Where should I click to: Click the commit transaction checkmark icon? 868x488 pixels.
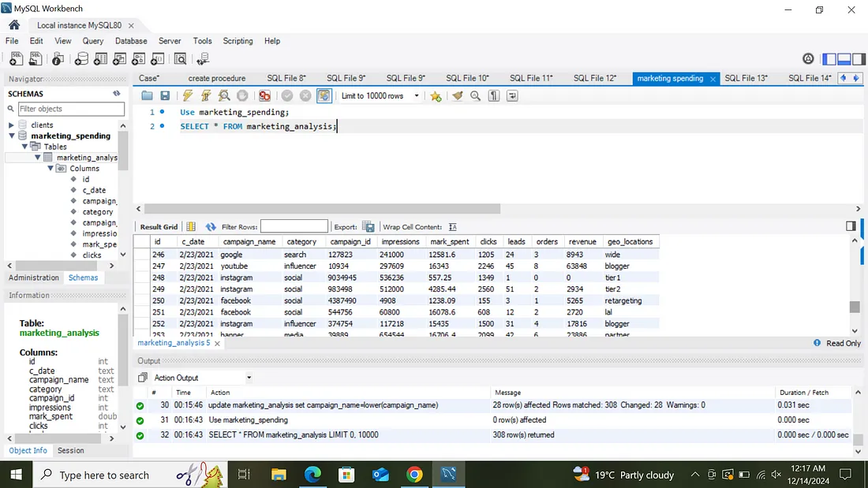[286, 95]
